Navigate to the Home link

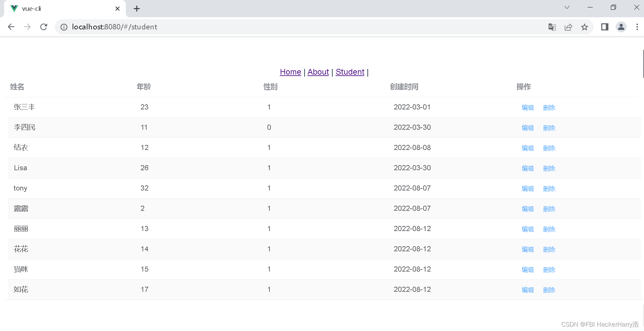point(290,72)
